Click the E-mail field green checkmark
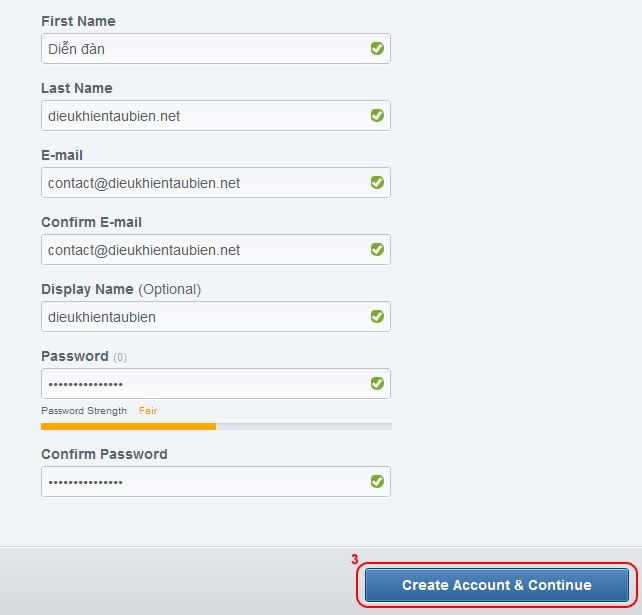 click(x=377, y=183)
